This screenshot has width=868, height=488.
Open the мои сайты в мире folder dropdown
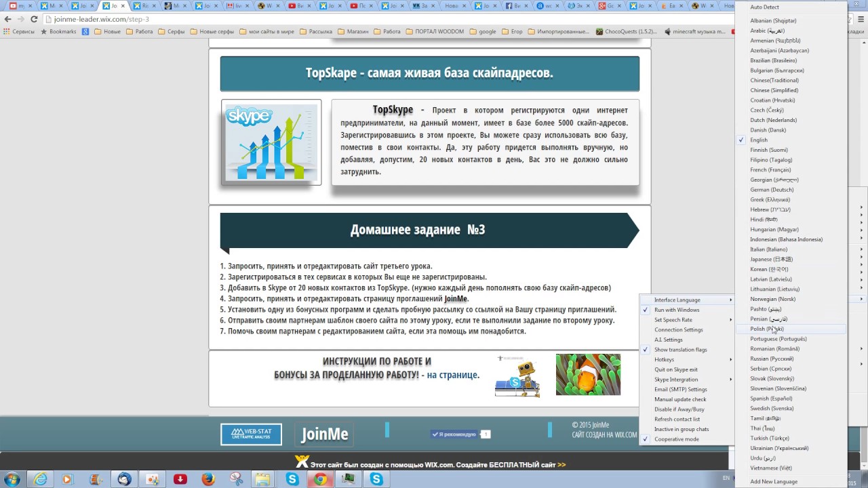click(x=266, y=31)
